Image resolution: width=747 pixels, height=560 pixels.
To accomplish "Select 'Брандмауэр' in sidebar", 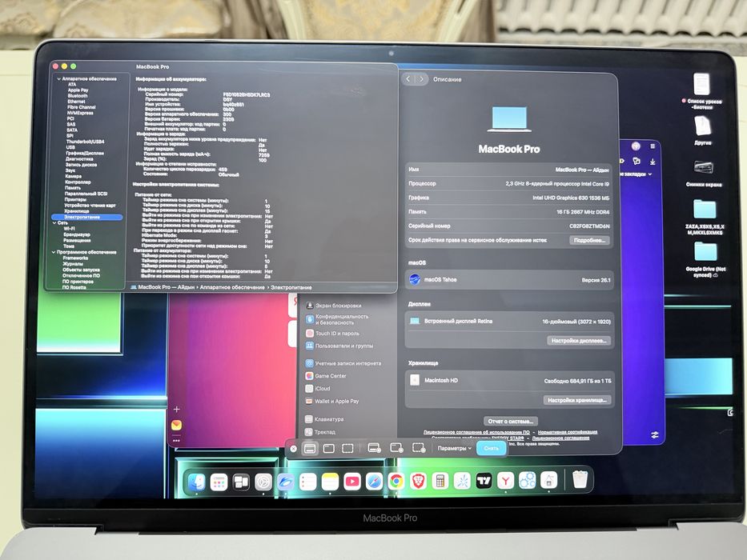I will [77, 234].
